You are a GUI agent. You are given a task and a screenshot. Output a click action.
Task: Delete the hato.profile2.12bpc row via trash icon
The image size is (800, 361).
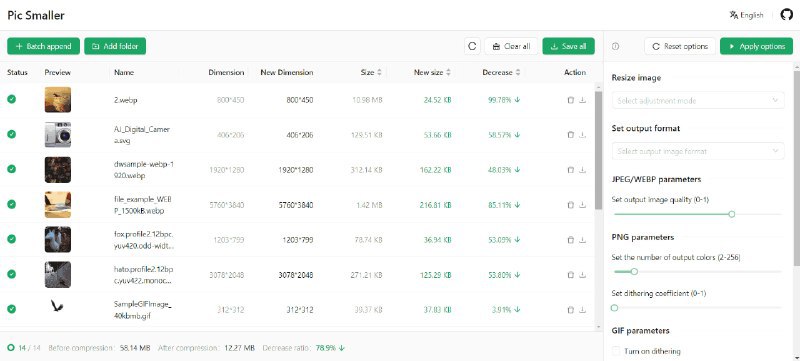570,274
